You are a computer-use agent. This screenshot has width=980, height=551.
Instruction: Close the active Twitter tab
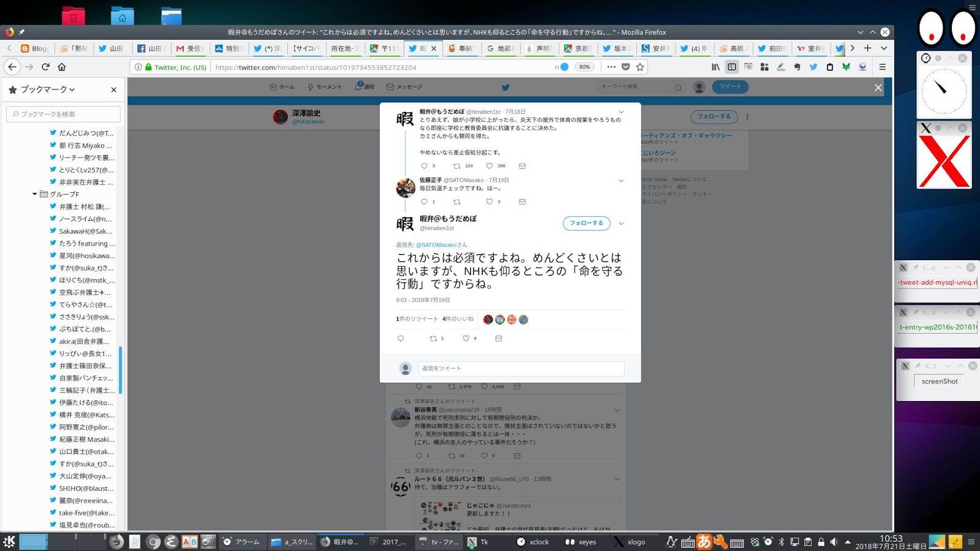[x=434, y=48]
